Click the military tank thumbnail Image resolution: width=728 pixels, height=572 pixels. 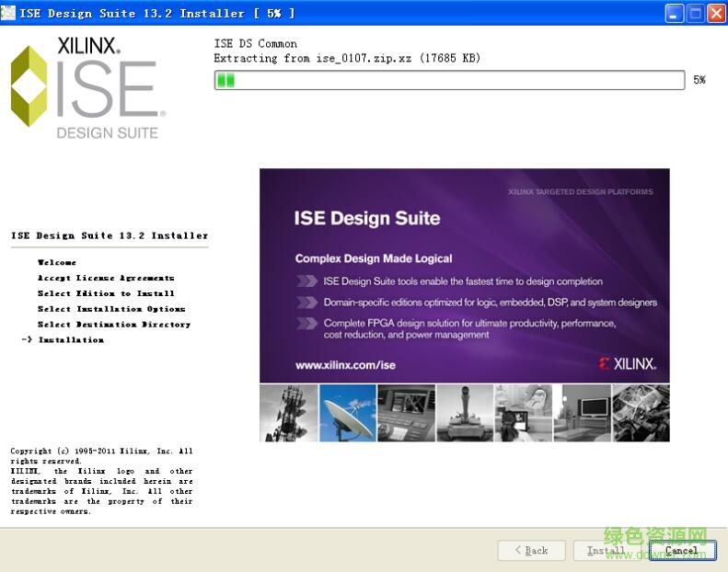click(x=465, y=413)
